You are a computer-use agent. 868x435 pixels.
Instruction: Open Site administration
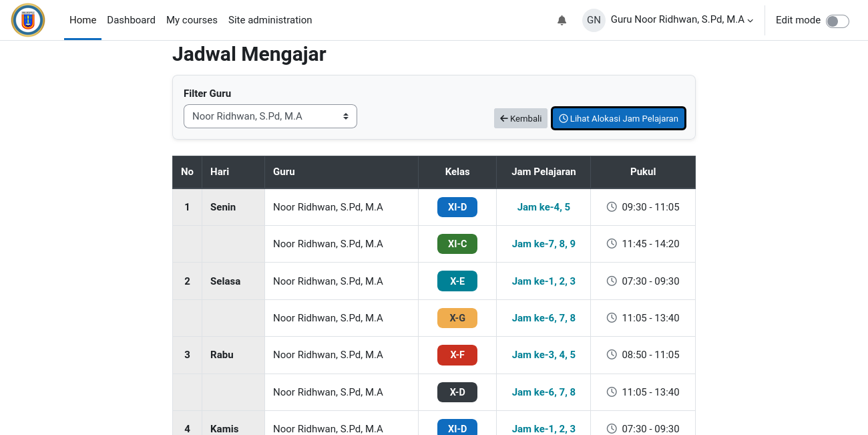(x=270, y=20)
